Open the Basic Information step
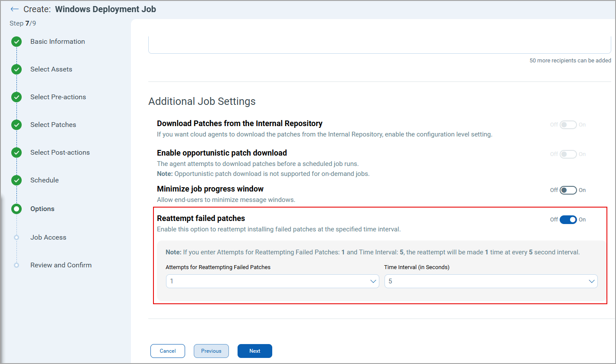Image resolution: width=616 pixels, height=364 pixels. tap(58, 42)
